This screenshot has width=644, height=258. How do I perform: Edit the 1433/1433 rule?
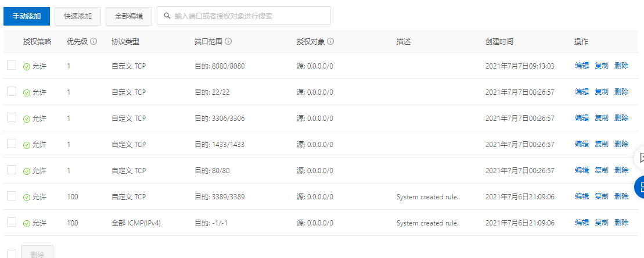tap(581, 144)
